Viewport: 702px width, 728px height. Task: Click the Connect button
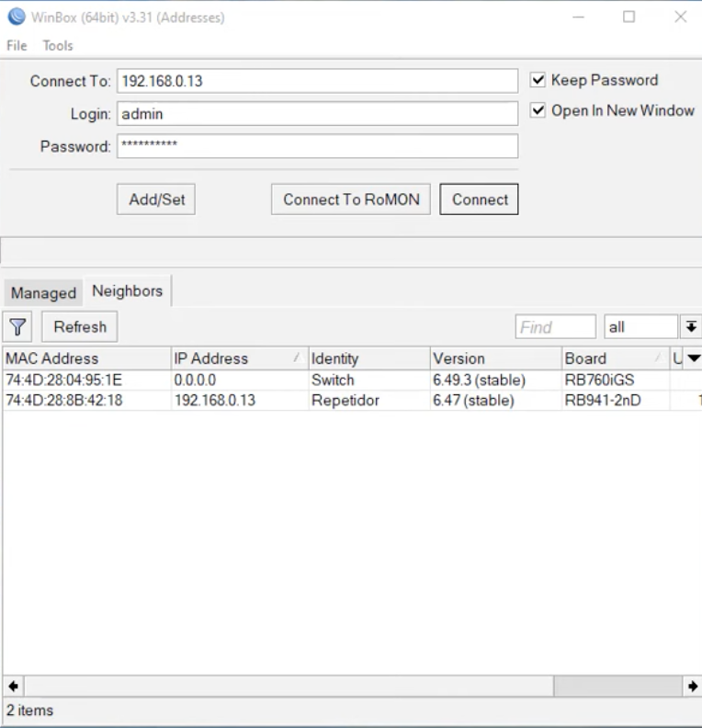pyautogui.click(x=480, y=199)
